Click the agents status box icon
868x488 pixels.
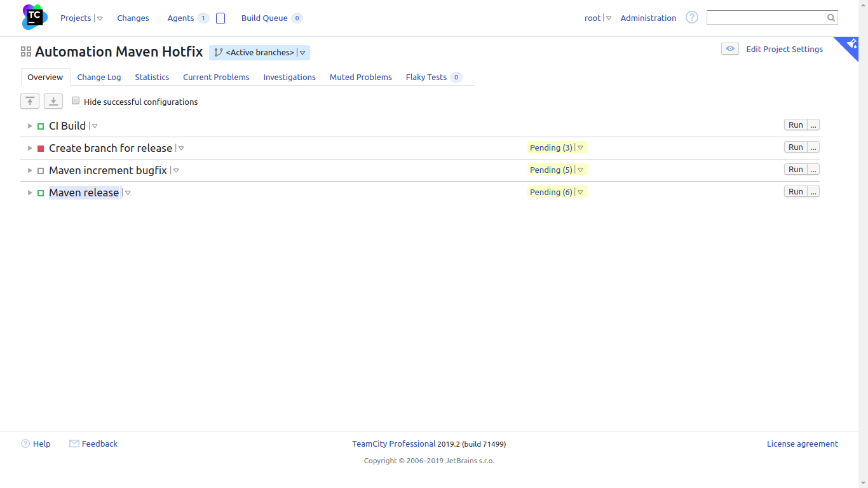pos(220,18)
